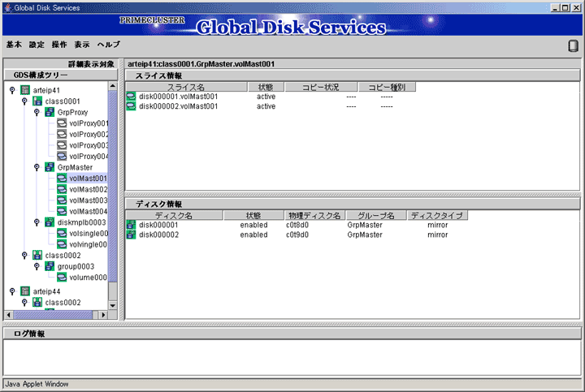
Task: Click the device icon at the menu bar's right end
Action: pos(573,45)
